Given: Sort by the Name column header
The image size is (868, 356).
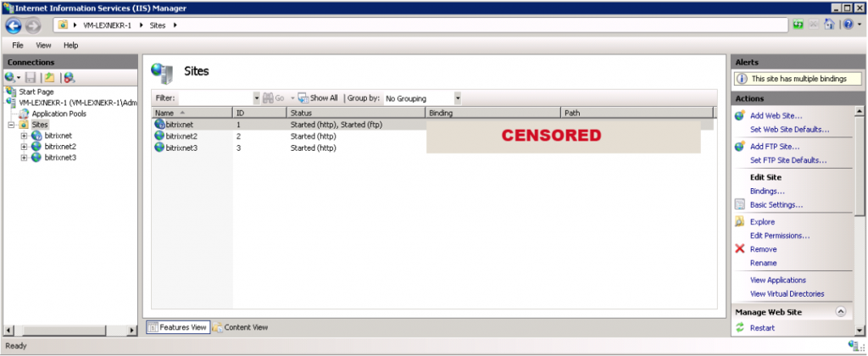Looking at the screenshot, I should (x=192, y=113).
